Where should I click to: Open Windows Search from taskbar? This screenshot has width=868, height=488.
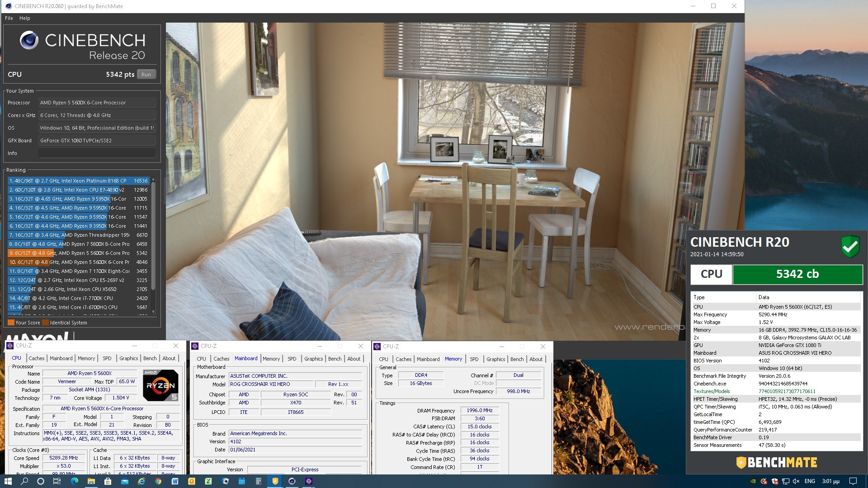24,481
